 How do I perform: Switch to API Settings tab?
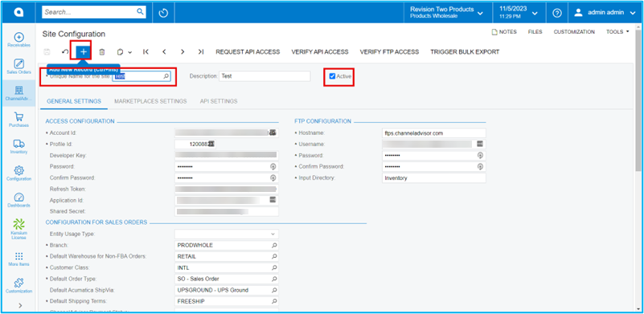219,101
